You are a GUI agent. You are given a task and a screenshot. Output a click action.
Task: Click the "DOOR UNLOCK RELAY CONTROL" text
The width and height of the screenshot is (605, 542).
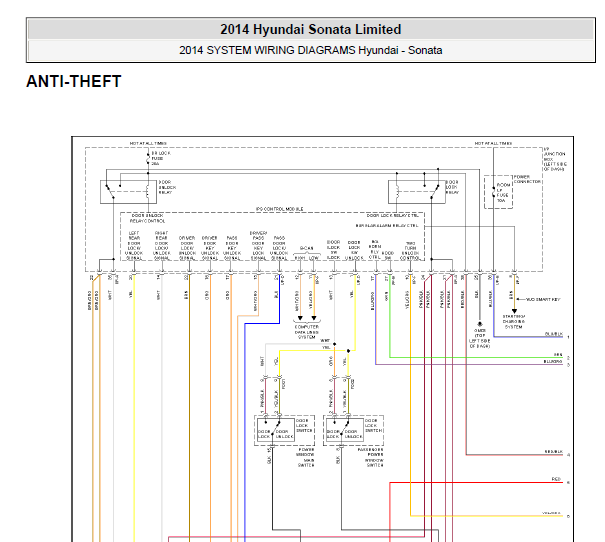coord(147,218)
